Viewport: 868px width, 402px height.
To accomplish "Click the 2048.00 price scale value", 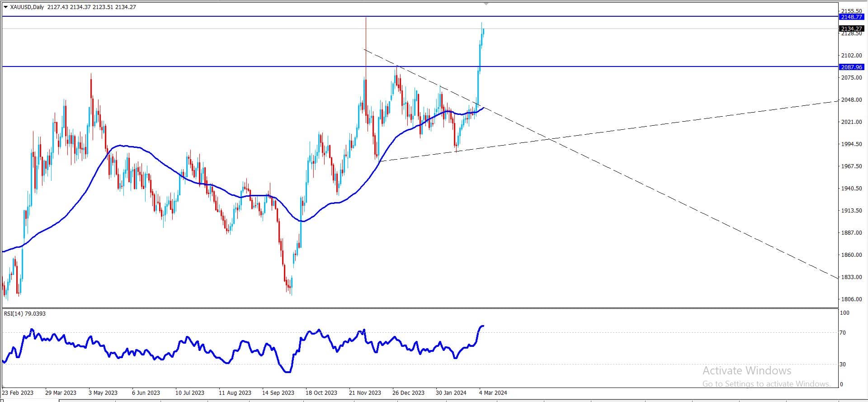I will 851,99.
